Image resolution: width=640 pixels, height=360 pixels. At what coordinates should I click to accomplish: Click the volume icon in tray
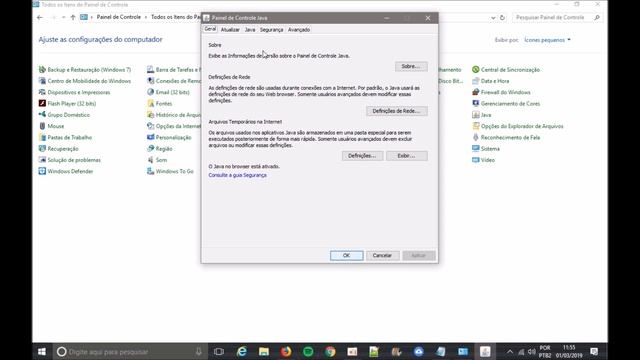(531, 351)
